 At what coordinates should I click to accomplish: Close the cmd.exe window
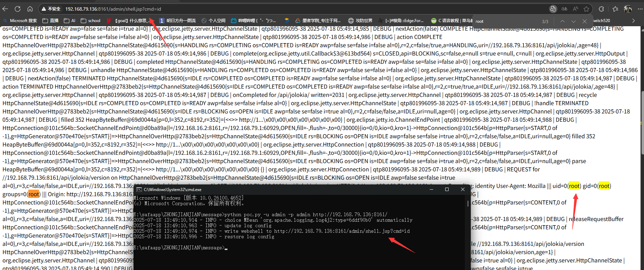[x=463, y=189]
